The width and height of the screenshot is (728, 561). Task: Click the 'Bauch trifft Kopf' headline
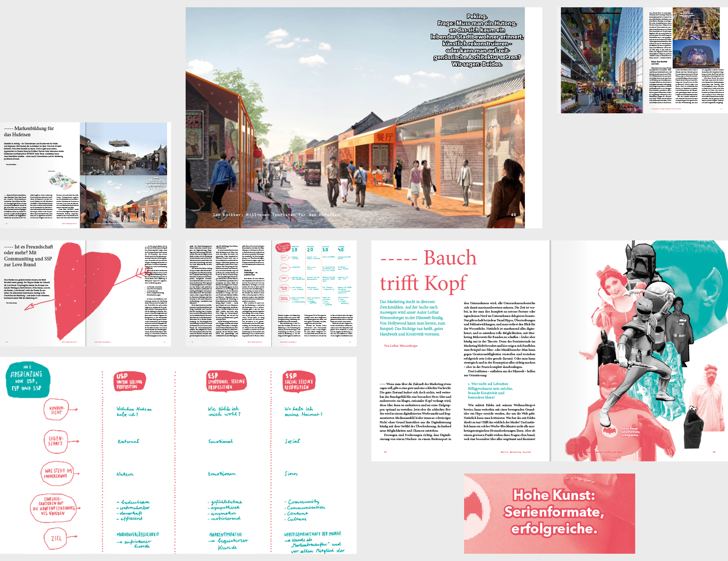[428, 270]
